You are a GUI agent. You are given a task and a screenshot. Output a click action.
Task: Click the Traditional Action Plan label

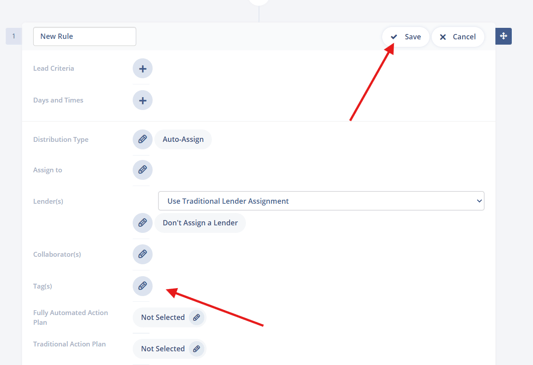69,344
